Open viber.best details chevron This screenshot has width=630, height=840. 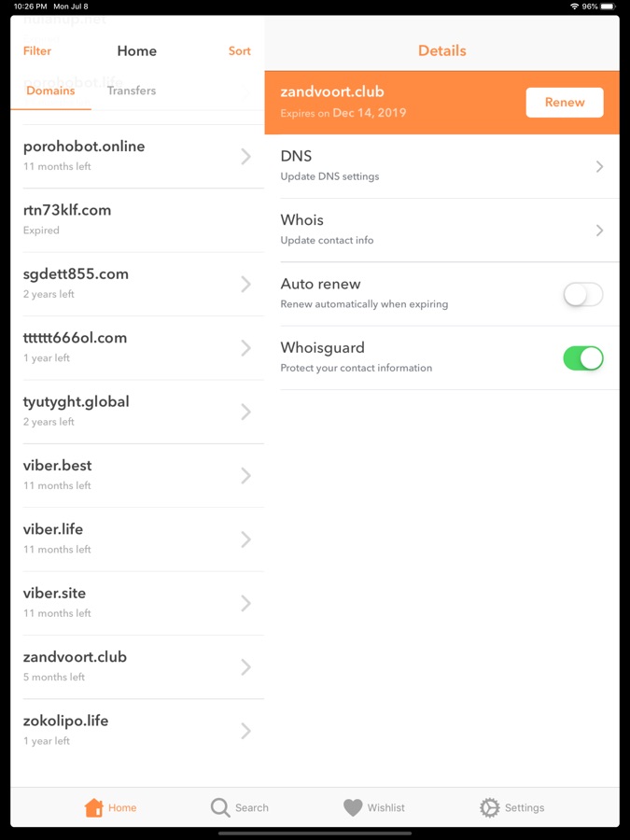coord(245,476)
